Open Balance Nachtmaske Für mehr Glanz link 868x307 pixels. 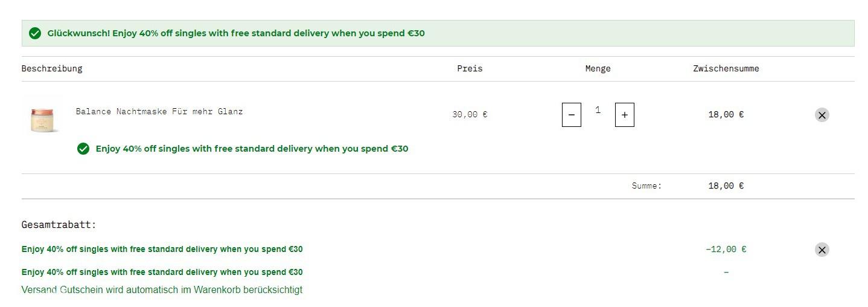coord(159,111)
